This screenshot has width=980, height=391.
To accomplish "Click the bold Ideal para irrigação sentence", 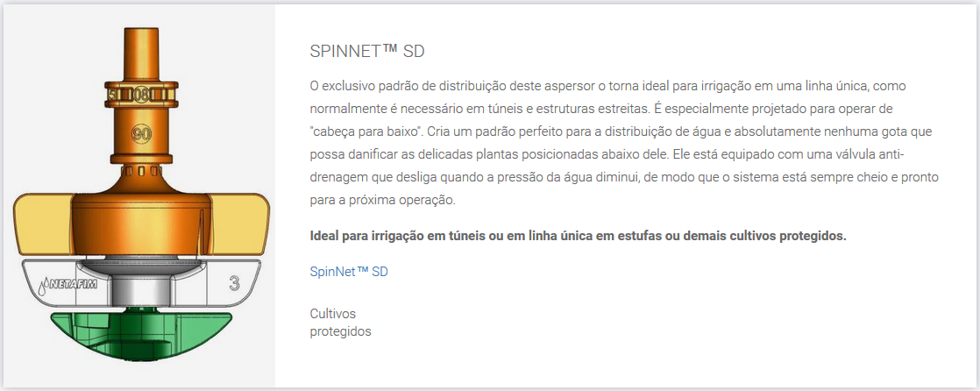I will pos(579,237).
